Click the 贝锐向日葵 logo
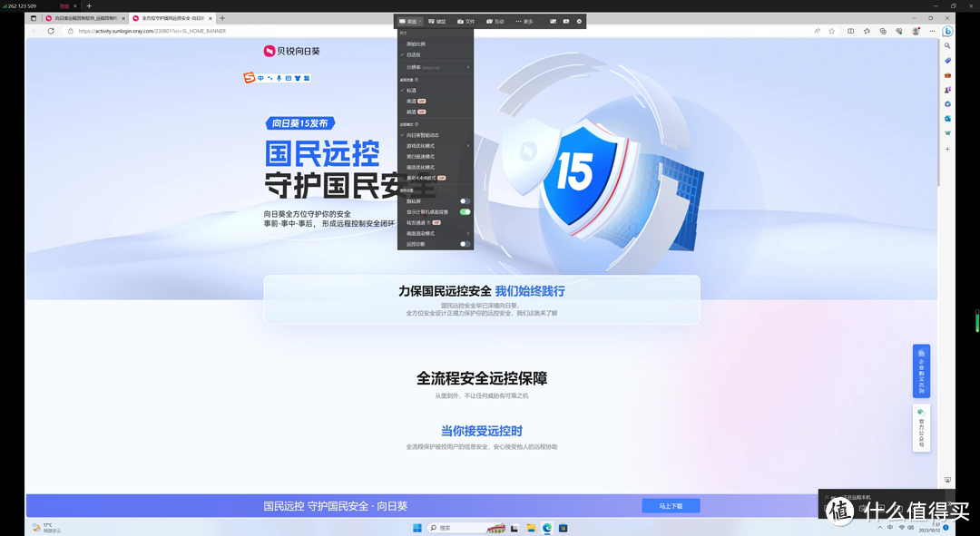The image size is (980, 536). coord(292,51)
